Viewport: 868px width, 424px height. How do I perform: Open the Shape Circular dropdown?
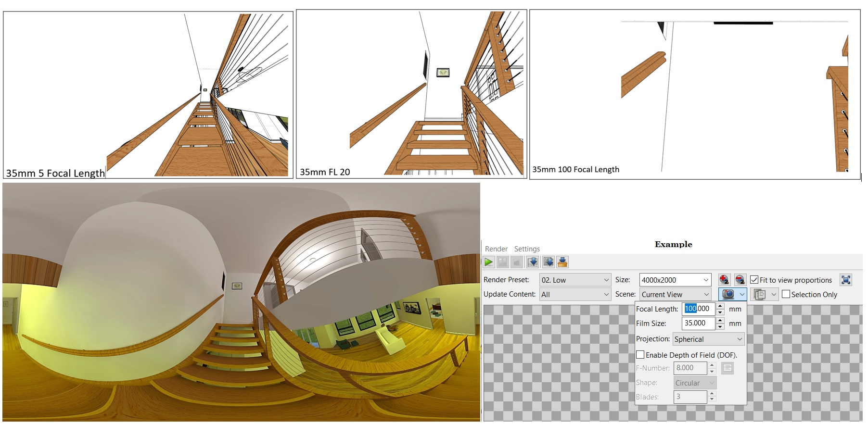click(695, 383)
